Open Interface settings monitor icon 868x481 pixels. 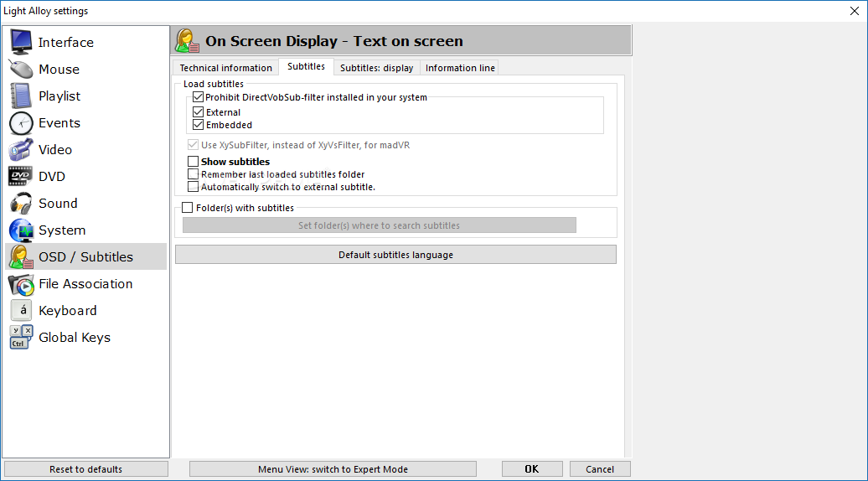[x=21, y=42]
